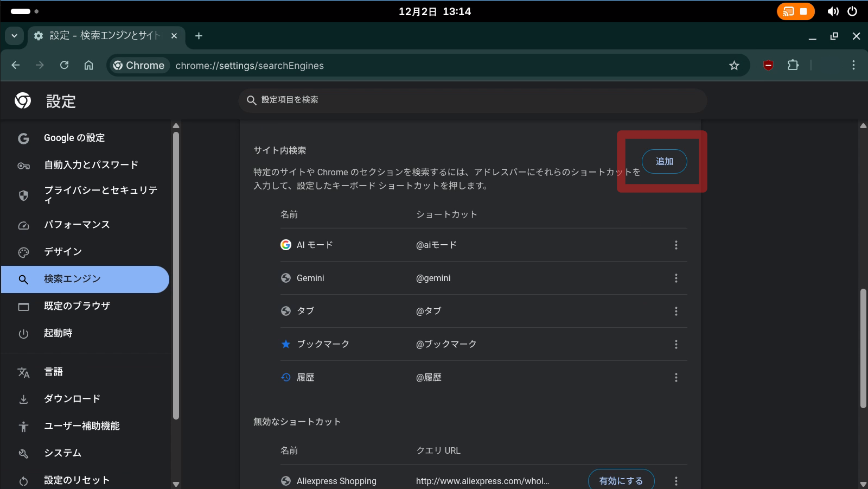This screenshot has width=868, height=489.
Task: Open Chrome's three-dot main menu
Action: tap(853, 65)
